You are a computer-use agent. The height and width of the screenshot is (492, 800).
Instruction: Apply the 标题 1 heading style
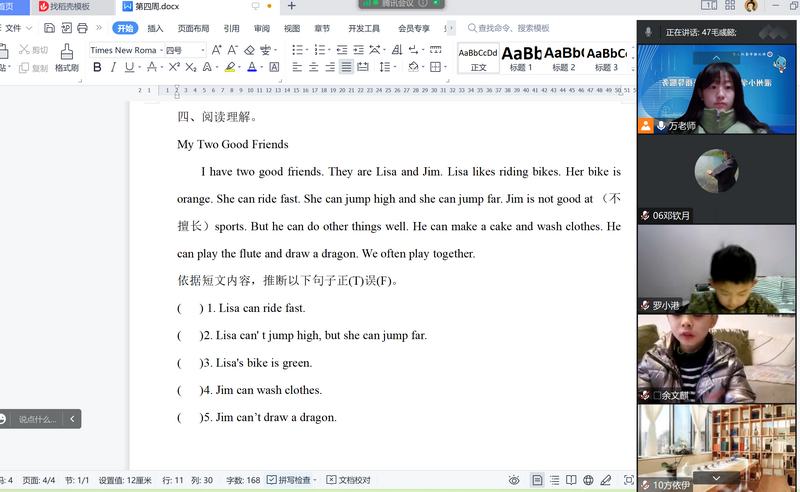point(521,58)
